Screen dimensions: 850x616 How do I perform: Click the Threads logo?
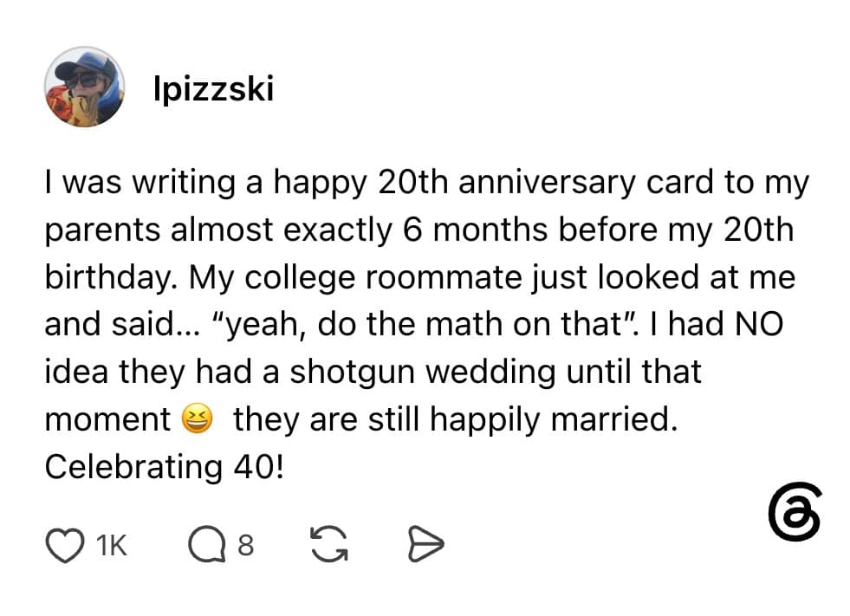click(795, 511)
